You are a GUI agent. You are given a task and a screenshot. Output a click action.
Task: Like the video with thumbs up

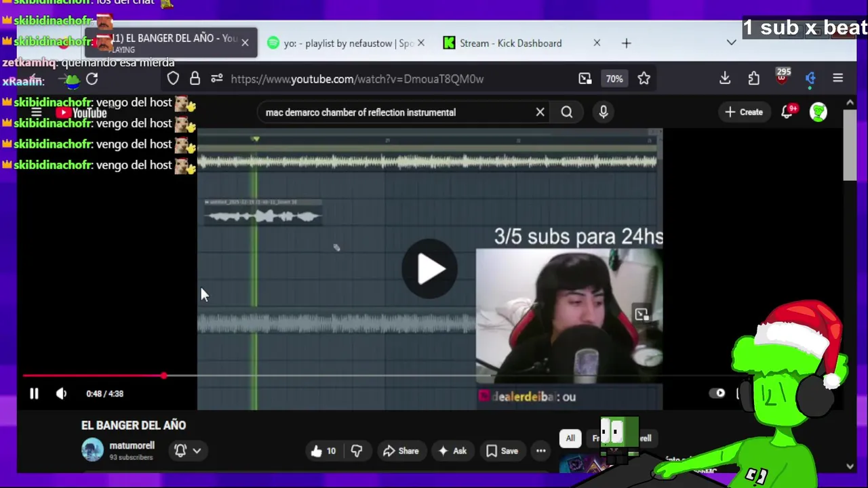pyautogui.click(x=323, y=451)
